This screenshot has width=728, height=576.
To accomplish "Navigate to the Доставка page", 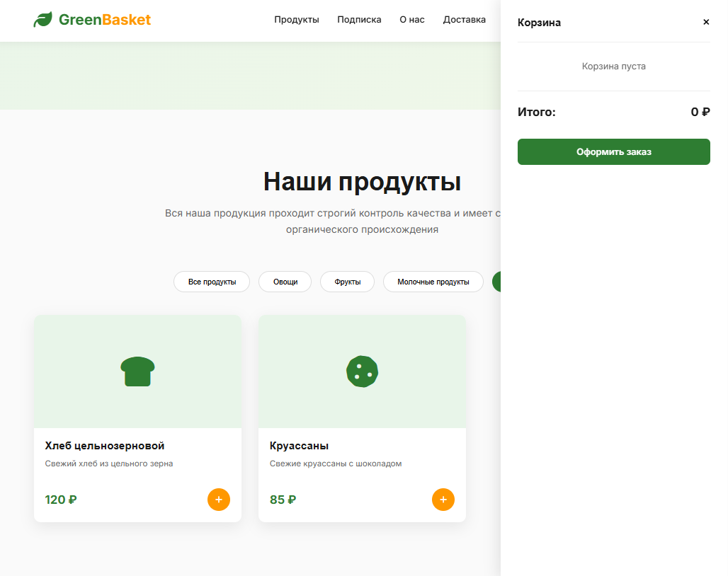I will [464, 20].
